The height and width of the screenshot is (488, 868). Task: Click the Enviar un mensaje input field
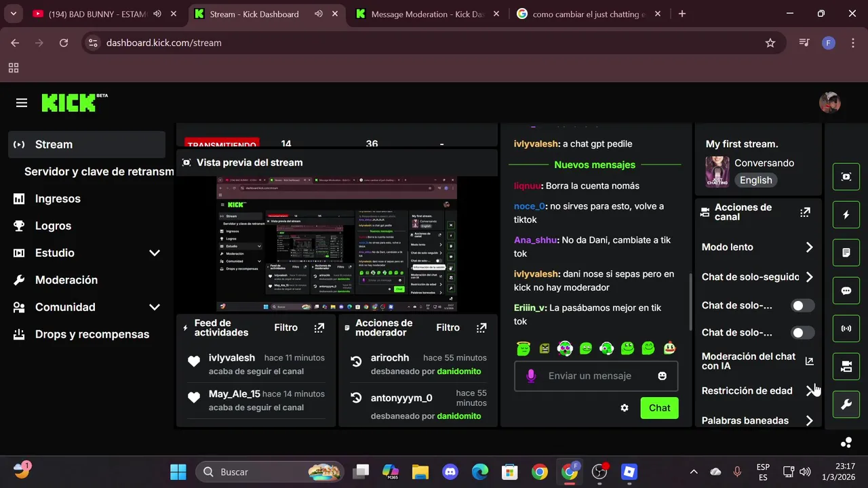click(x=596, y=376)
